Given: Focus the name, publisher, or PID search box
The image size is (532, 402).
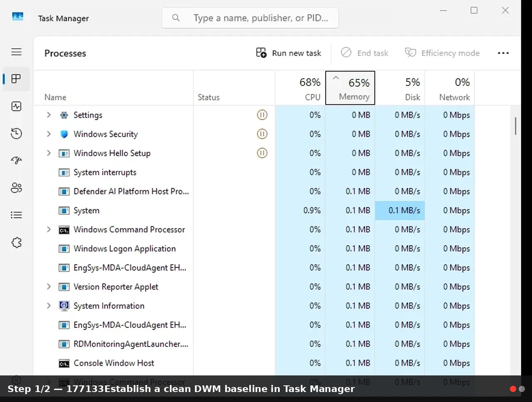Looking at the screenshot, I should [x=250, y=18].
